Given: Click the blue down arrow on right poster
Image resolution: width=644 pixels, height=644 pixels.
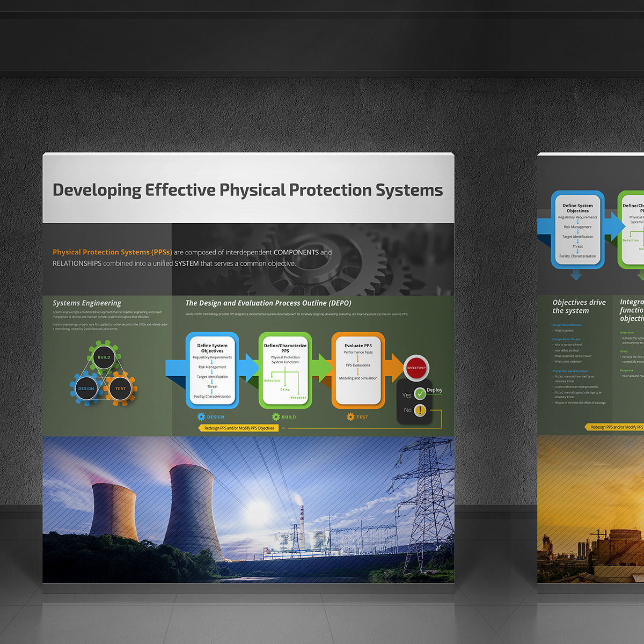Looking at the screenshot, I should 576,275.
